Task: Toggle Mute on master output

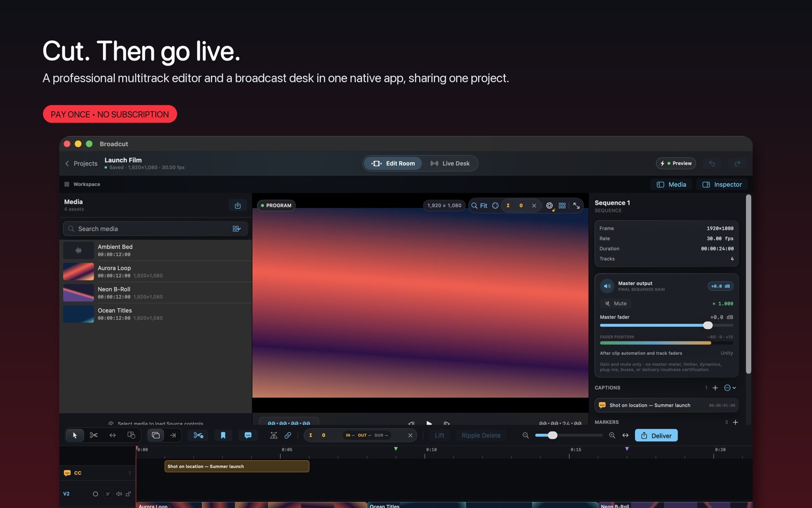Action: (616, 304)
